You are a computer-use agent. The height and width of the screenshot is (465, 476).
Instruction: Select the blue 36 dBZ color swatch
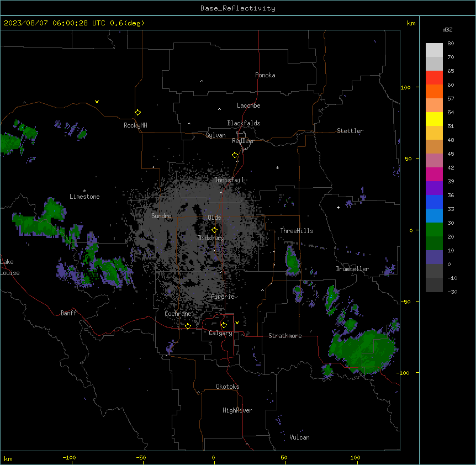coord(434,202)
